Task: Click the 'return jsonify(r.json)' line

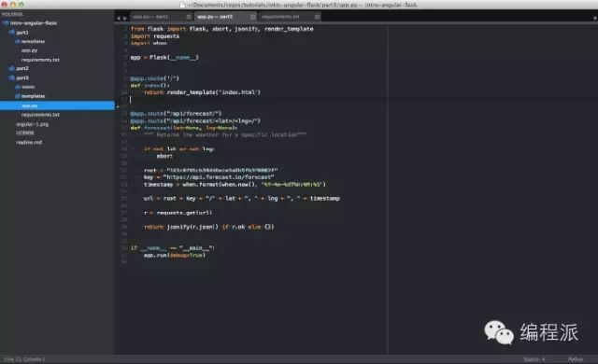Action: pos(209,227)
